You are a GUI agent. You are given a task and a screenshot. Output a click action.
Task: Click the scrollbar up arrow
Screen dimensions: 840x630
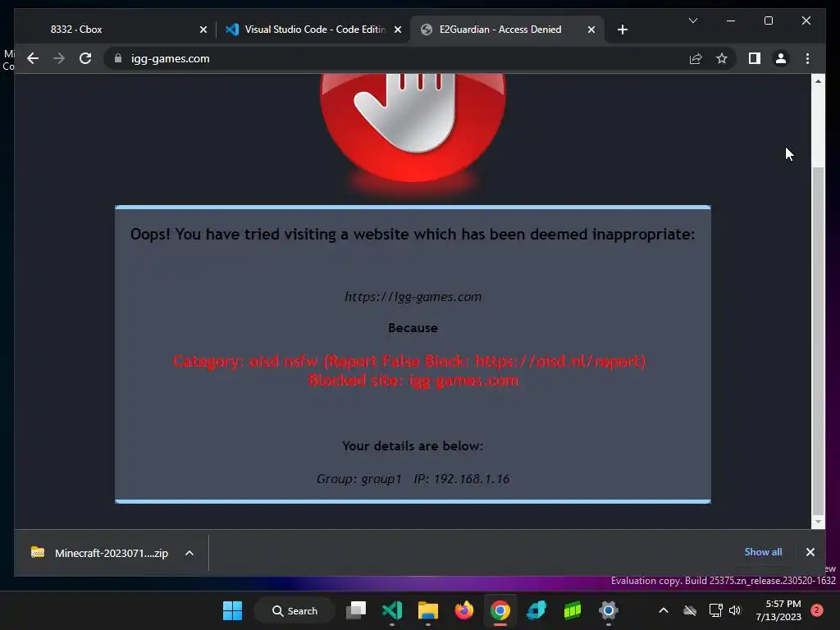[x=818, y=81]
